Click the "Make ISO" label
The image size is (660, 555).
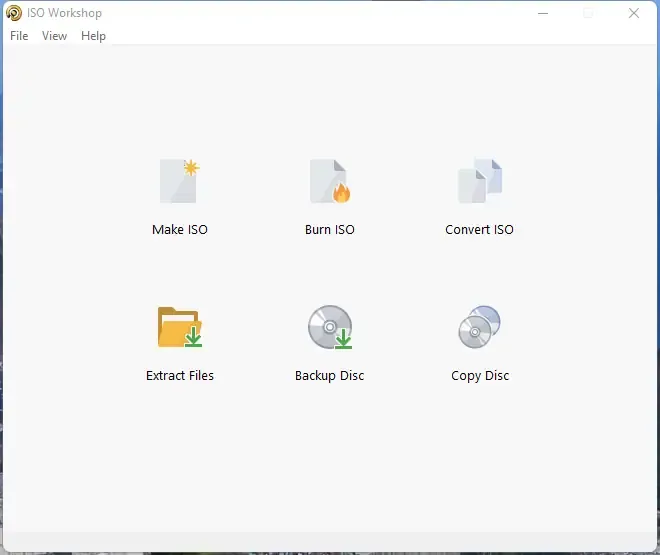pos(180,229)
